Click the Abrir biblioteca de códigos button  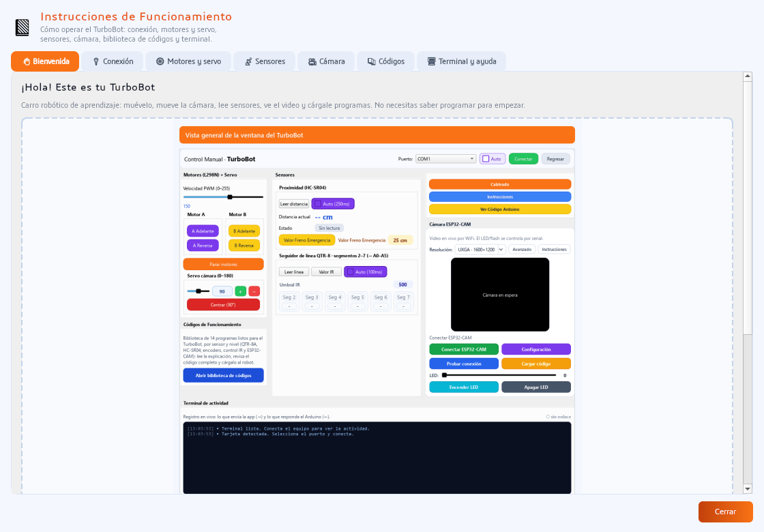(224, 376)
